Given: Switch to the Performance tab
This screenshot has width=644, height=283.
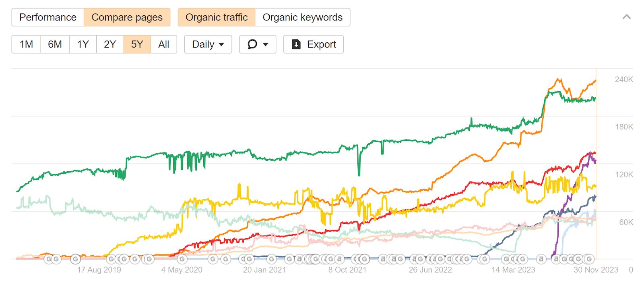Looking at the screenshot, I should pos(47,17).
